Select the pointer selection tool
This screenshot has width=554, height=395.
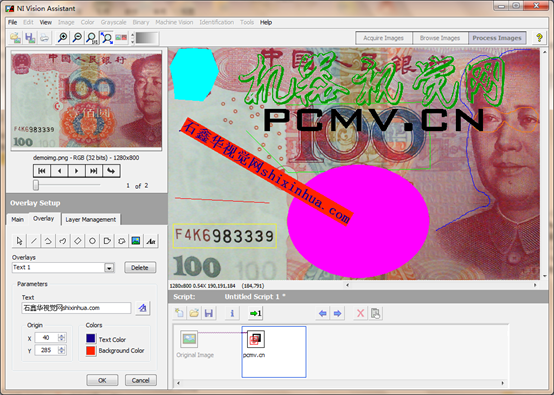[x=19, y=241]
